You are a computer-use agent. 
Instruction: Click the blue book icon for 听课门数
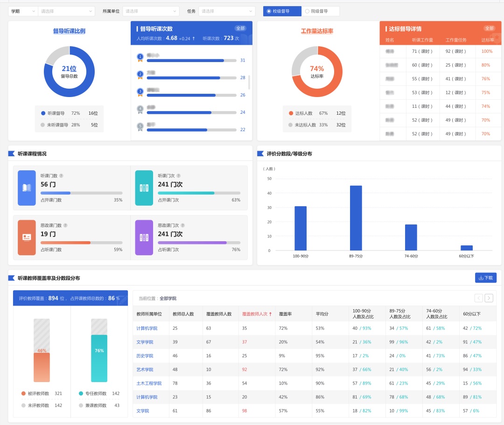click(27, 188)
